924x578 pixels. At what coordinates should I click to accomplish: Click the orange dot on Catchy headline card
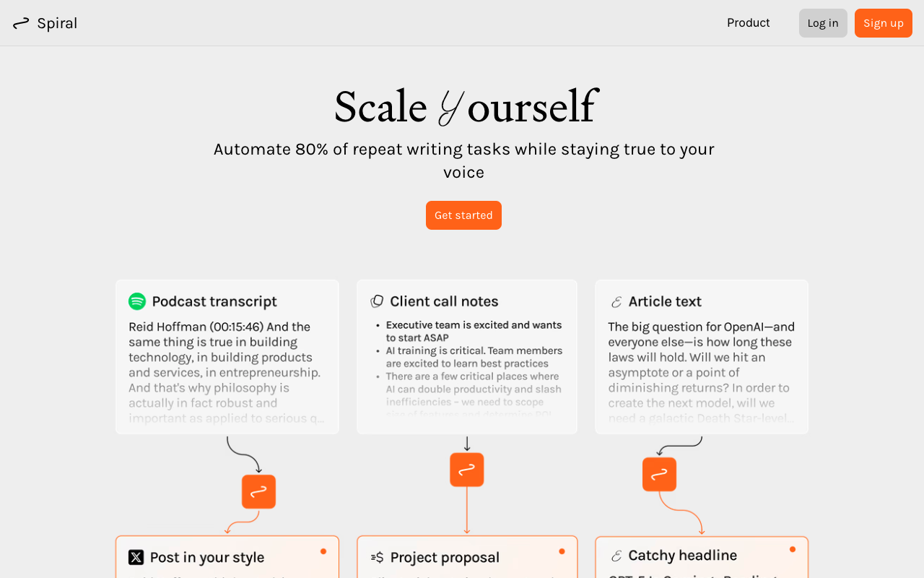(x=792, y=549)
